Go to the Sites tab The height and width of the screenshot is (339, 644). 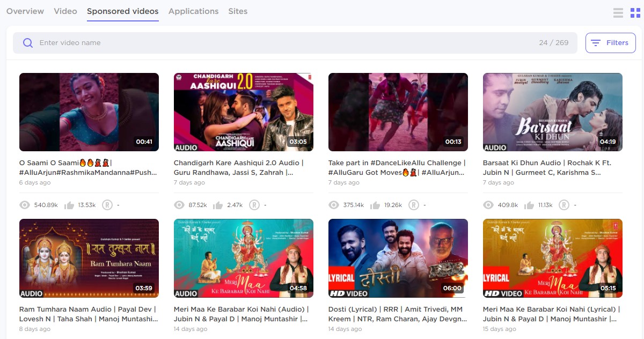tap(238, 11)
